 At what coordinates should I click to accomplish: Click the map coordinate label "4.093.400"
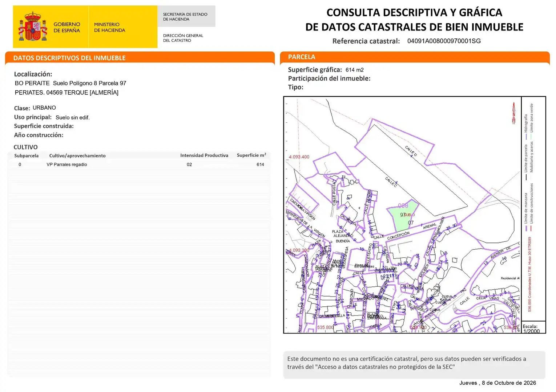click(x=299, y=157)
